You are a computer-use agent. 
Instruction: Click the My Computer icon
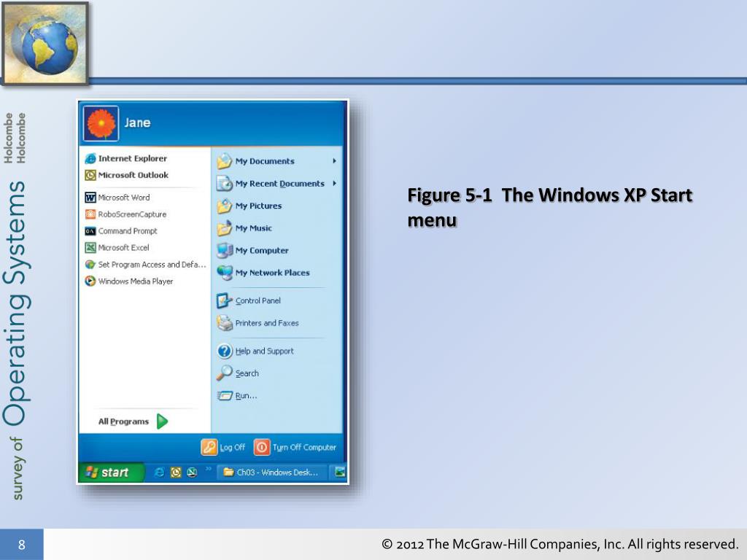point(225,251)
